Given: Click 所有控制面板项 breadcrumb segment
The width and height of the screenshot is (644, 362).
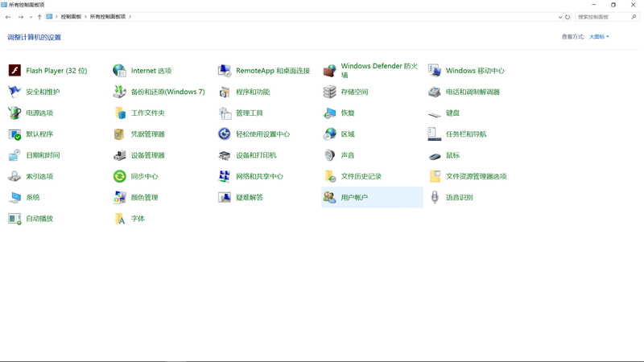Looking at the screenshot, I should click(108, 17).
